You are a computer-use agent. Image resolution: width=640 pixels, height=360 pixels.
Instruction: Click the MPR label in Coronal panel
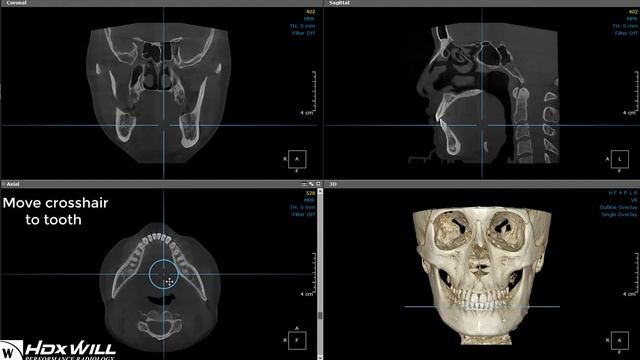coord(309,19)
